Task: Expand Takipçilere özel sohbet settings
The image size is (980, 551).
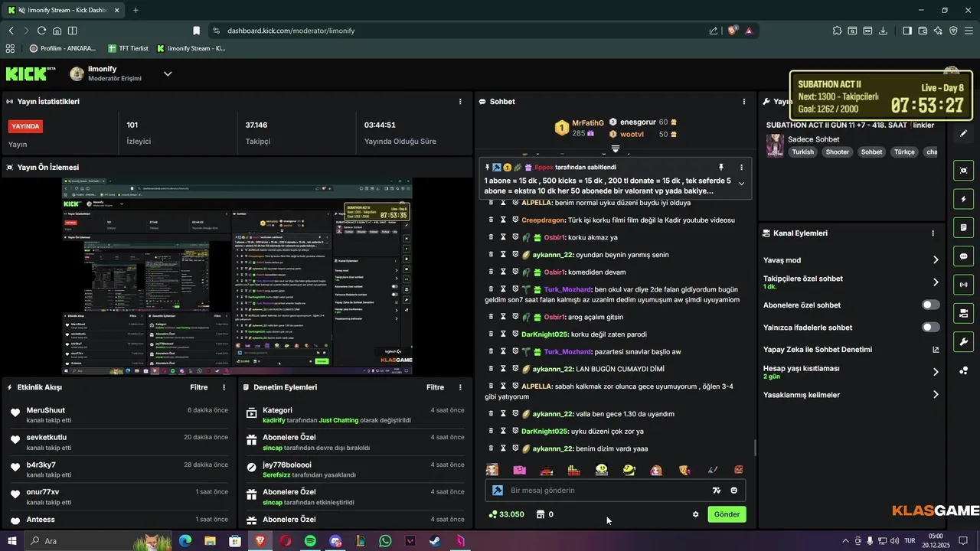Action: (936, 282)
